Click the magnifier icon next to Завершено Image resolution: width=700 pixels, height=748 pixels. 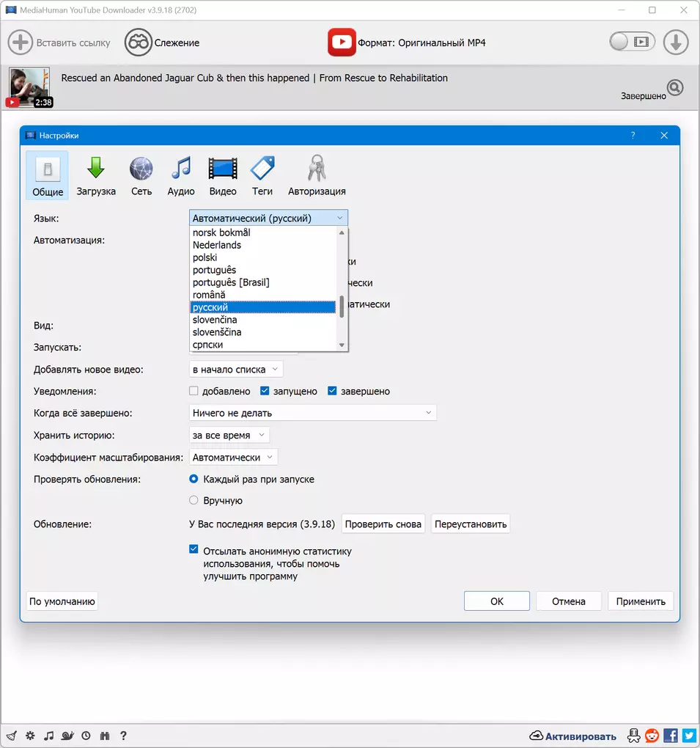coord(675,88)
